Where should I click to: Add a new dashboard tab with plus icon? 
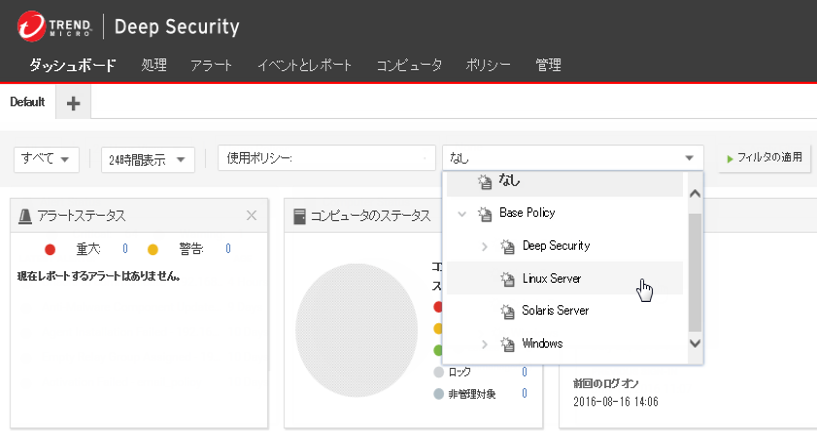tap(72, 103)
